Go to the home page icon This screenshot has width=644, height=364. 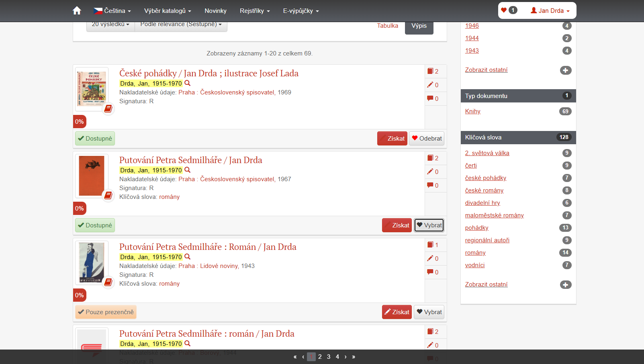pos(77,11)
